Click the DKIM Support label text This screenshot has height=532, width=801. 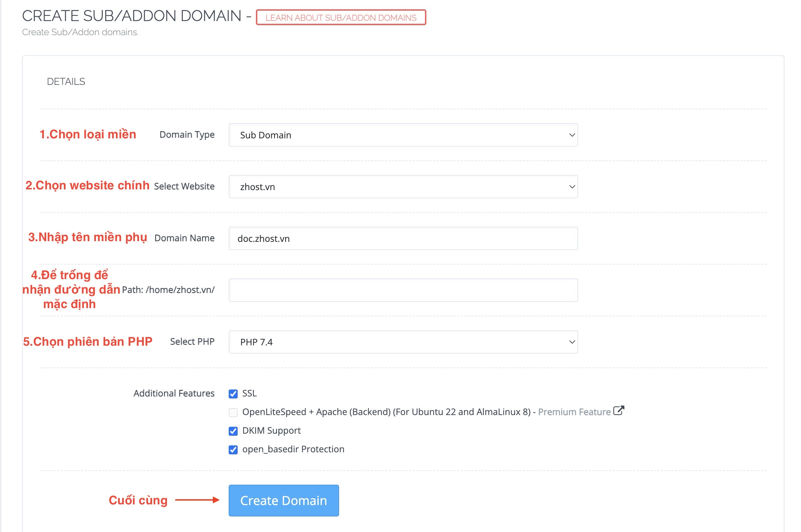pos(271,431)
